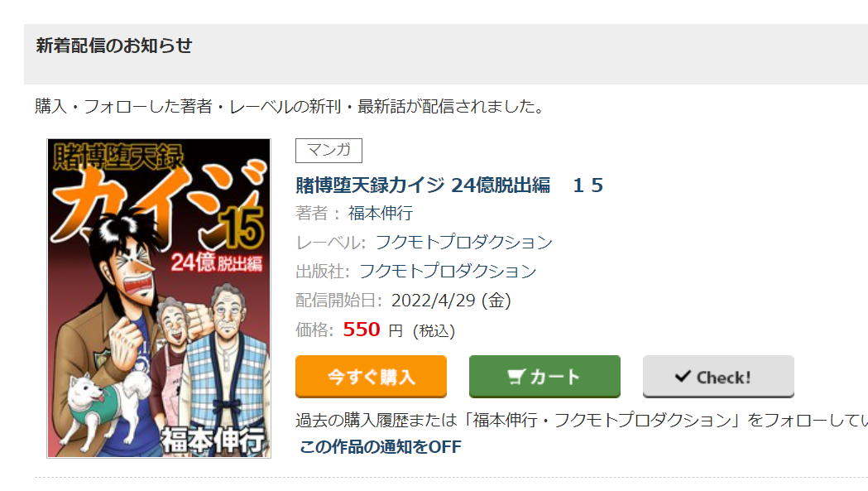Click the checkmark icon beside Check!
This screenshot has height=491, width=868.
point(683,376)
